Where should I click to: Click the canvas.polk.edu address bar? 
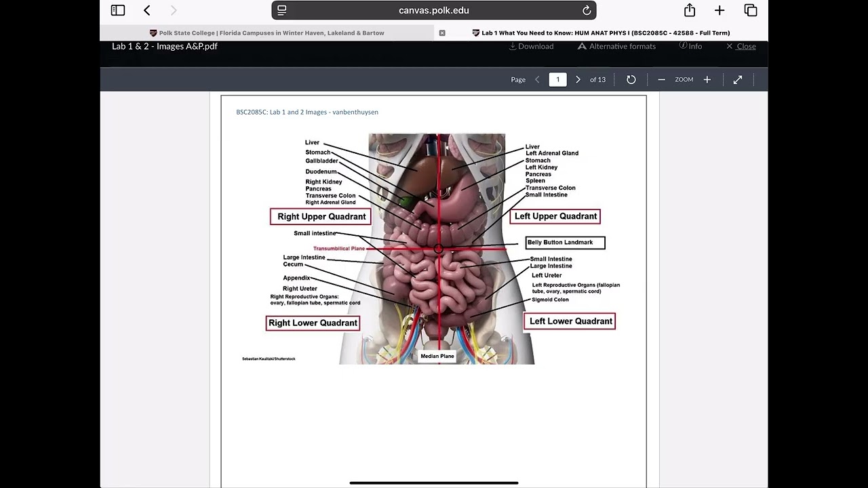coord(434,10)
